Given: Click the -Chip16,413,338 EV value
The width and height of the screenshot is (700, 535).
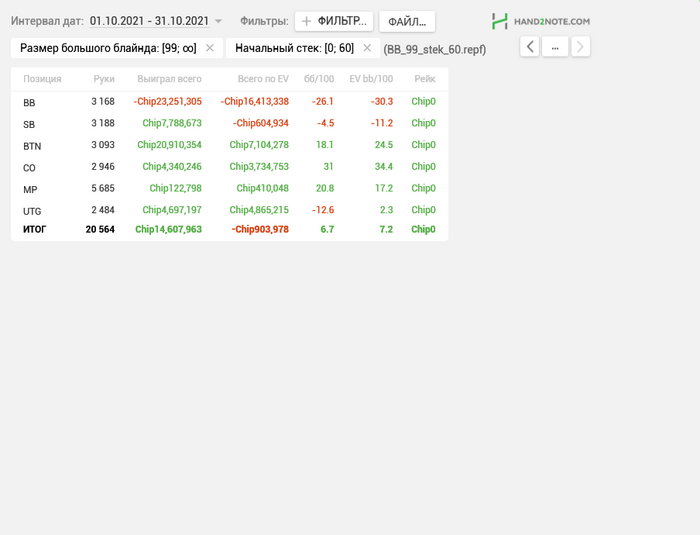Looking at the screenshot, I should click(x=254, y=102).
